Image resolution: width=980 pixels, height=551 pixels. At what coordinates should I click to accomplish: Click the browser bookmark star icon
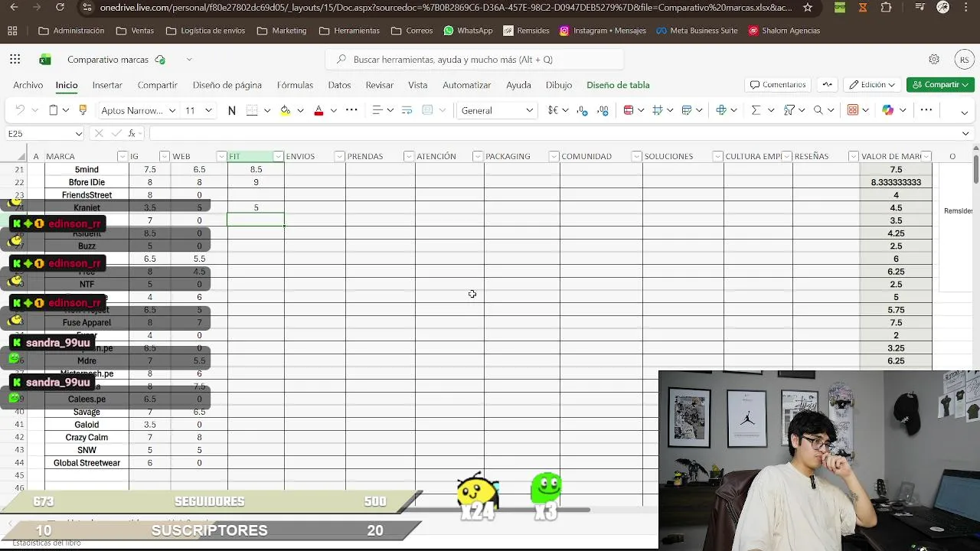click(808, 8)
